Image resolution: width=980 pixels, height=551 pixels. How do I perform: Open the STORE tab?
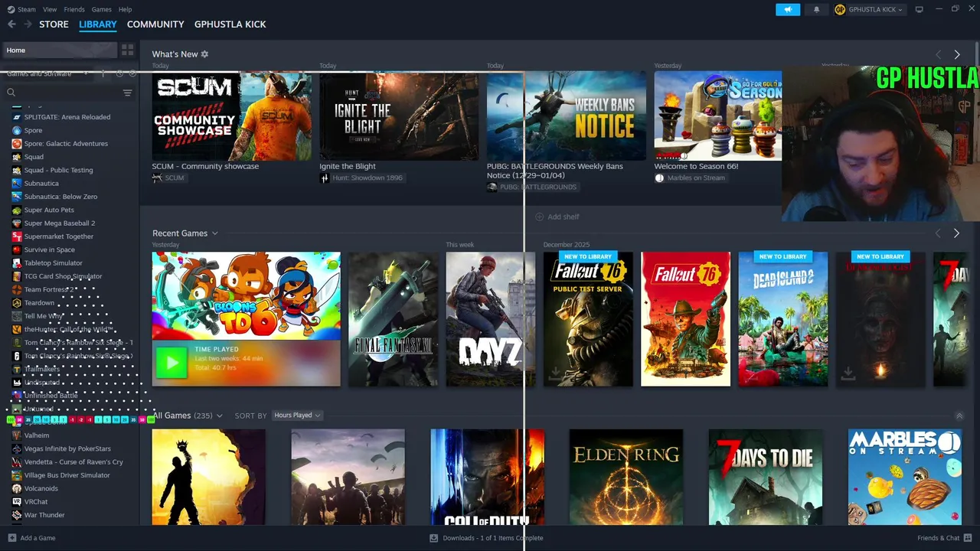tap(54, 24)
